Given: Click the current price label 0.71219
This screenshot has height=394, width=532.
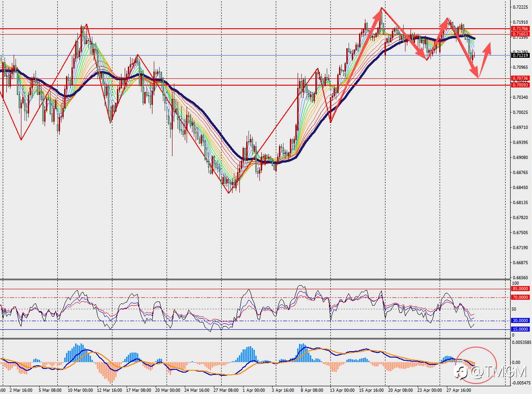Looking at the screenshot, I should [520, 56].
